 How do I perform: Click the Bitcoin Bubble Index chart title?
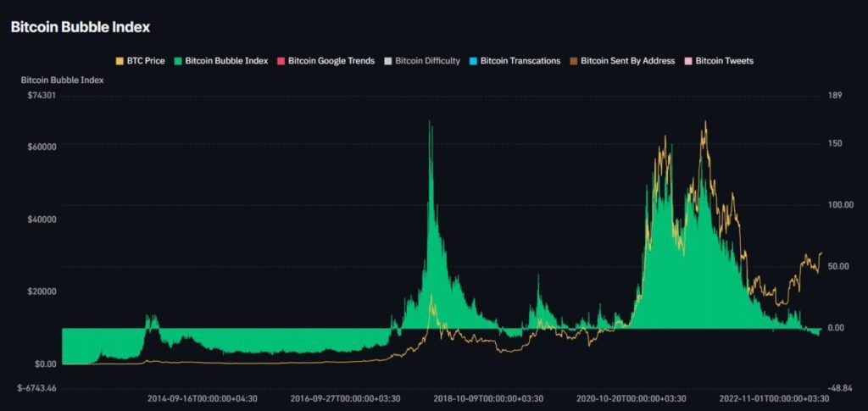(81, 26)
